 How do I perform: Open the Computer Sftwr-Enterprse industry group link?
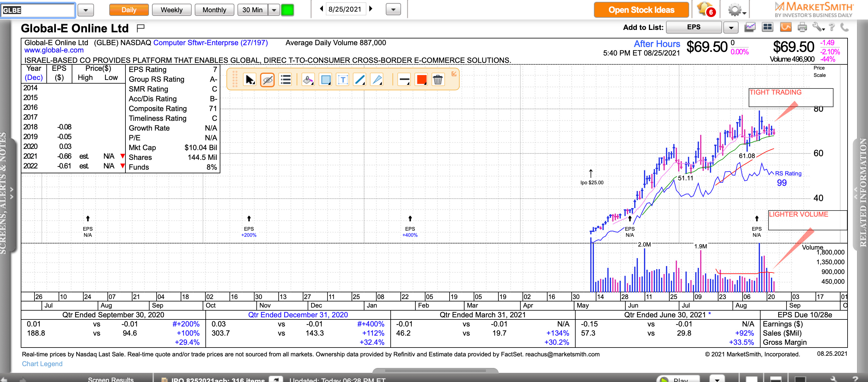[x=211, y=43]
